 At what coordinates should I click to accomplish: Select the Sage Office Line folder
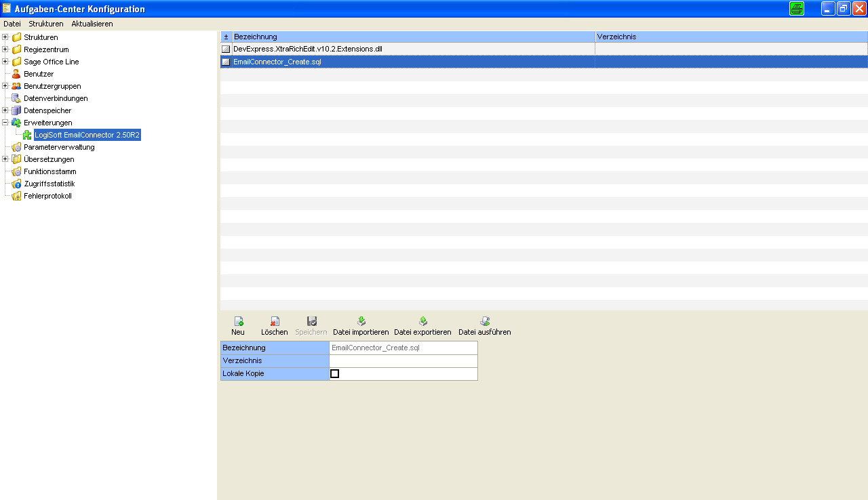52,62
